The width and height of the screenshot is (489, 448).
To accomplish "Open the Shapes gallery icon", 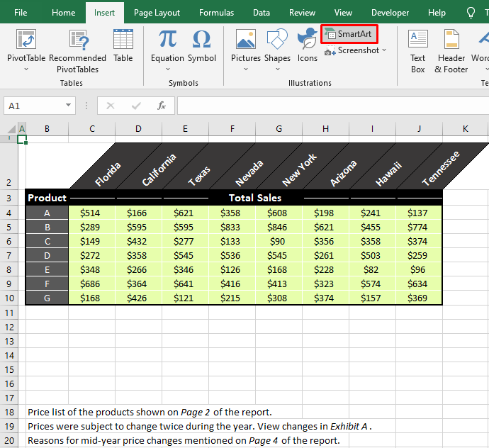I will pyautogui.click(x=277, y=39).
